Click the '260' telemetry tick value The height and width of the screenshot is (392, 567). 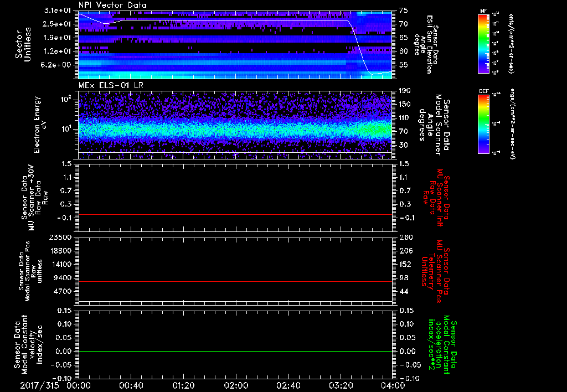[405, 238]
